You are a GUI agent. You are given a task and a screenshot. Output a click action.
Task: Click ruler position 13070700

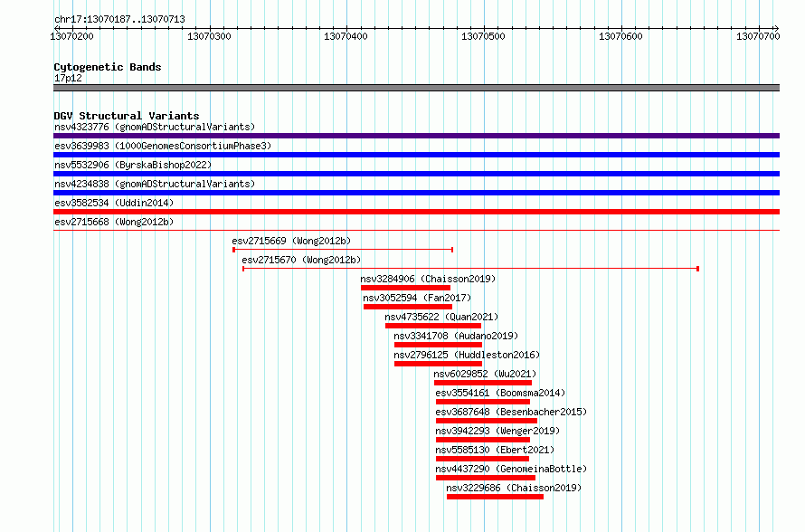click(x=758, y=36)
